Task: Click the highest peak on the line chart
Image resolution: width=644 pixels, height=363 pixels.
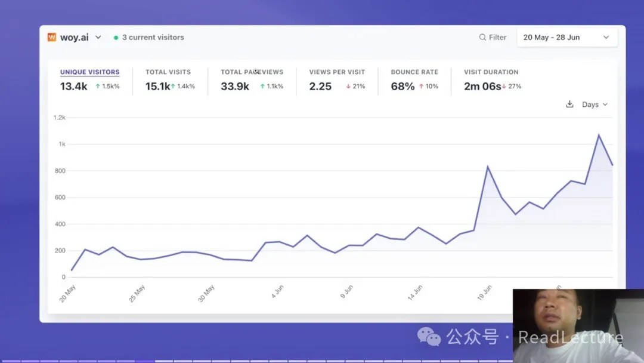Action: click(x=599, y=135)
